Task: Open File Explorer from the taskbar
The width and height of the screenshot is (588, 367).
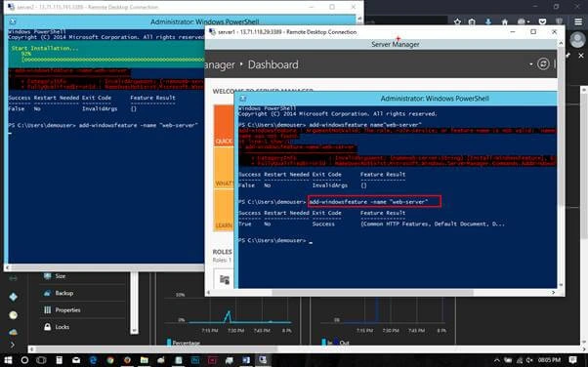Action: [145, 360]
